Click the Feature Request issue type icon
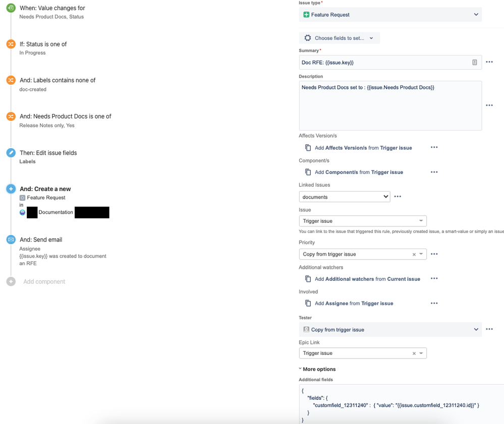 pyautogui.click(x=306, y=15)
